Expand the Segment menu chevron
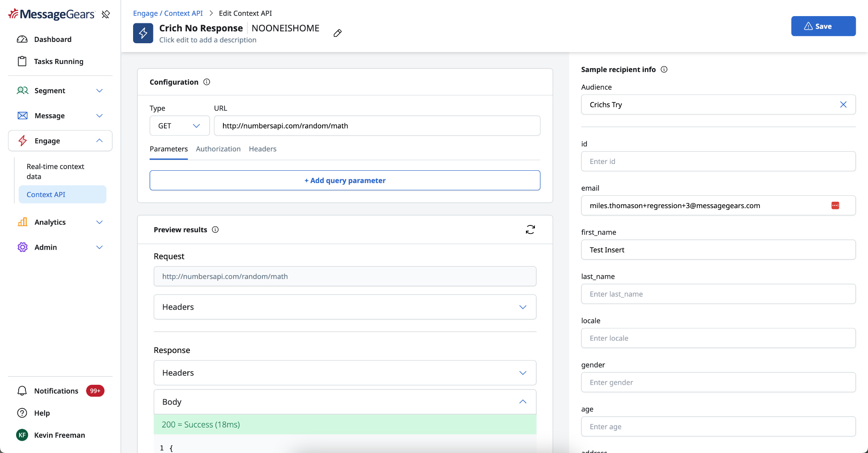 tap(100, 91)
